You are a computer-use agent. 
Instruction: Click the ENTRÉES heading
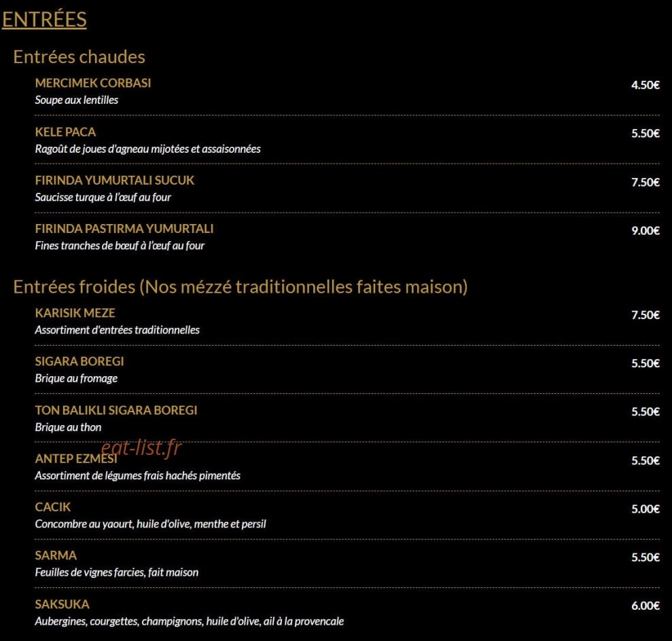44,19
